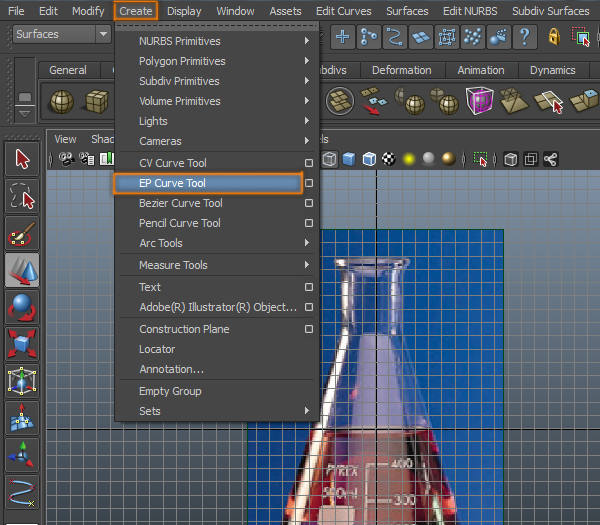
Task: Pick the Rotate tool in toolbox
Action: click(22, 307)
